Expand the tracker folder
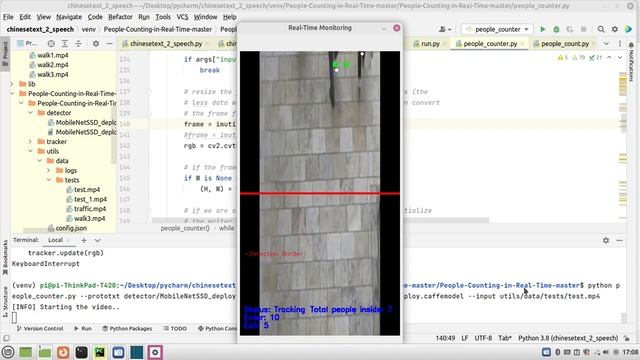Screen dimensions: 640x360 30,142
